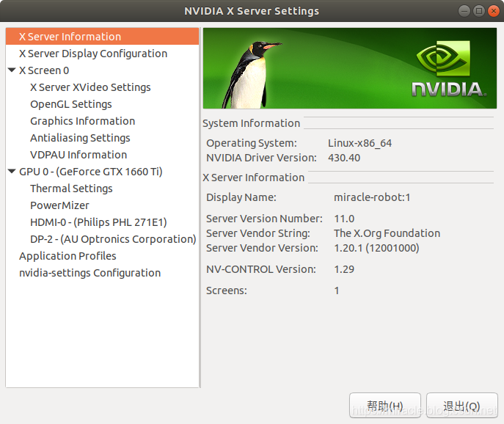504x424 pixels.
Task: Click the Screens value 1
Action: 337,290
